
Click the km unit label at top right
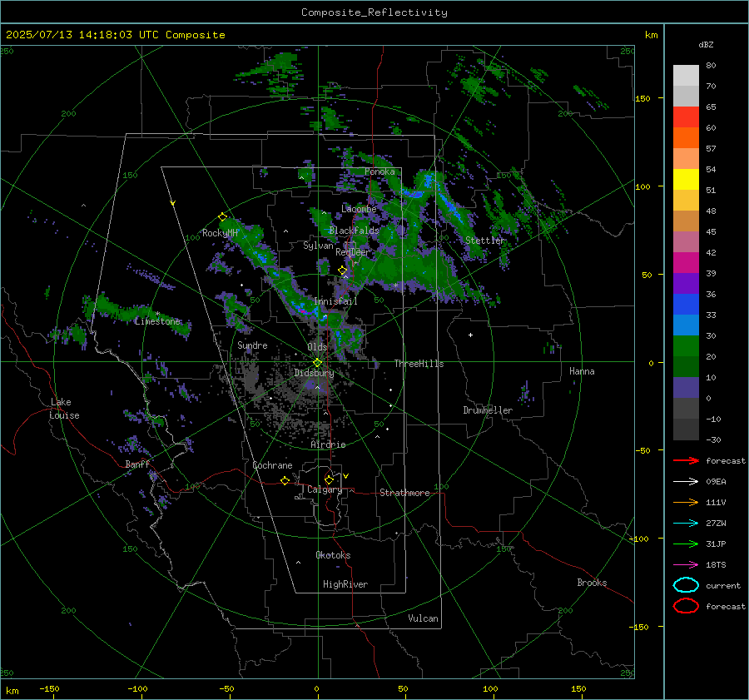tap(652, 35)
